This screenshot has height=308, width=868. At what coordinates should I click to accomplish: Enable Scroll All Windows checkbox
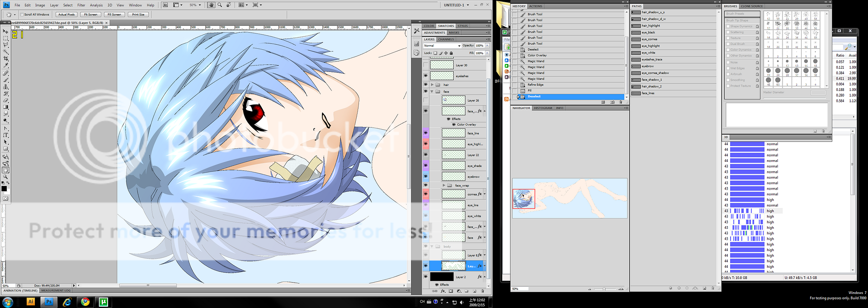point(22,14)
